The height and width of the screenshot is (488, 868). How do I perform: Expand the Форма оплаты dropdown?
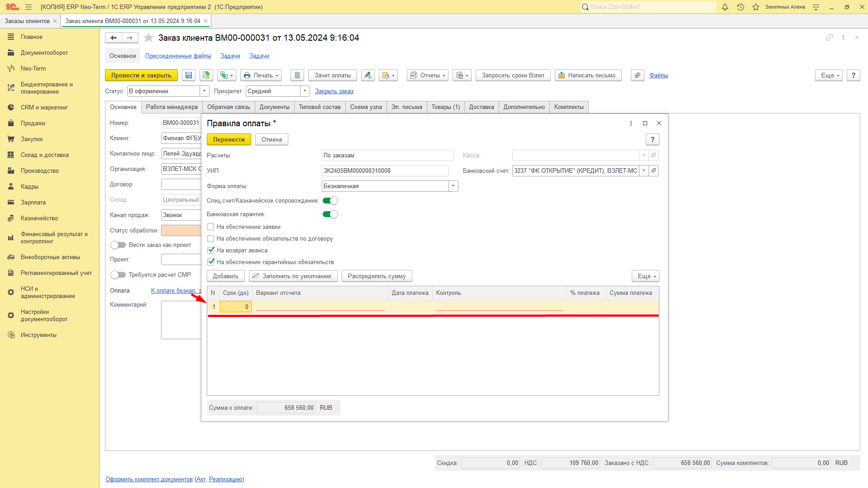(x=453, y=186)
